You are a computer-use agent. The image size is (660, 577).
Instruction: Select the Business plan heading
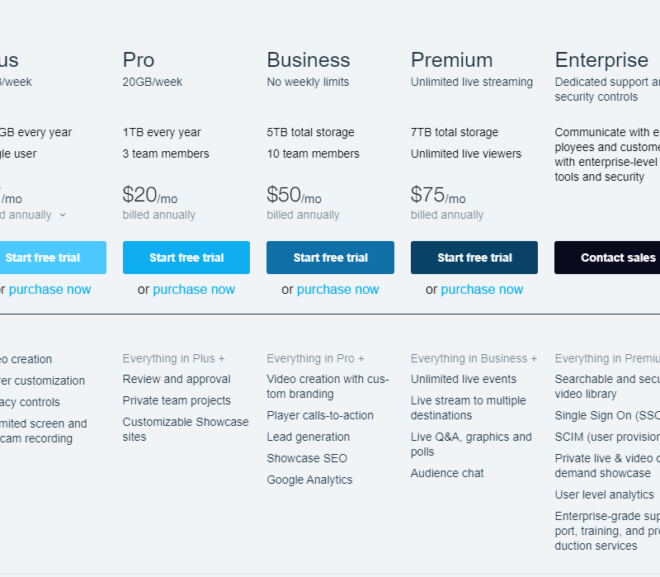308,60
